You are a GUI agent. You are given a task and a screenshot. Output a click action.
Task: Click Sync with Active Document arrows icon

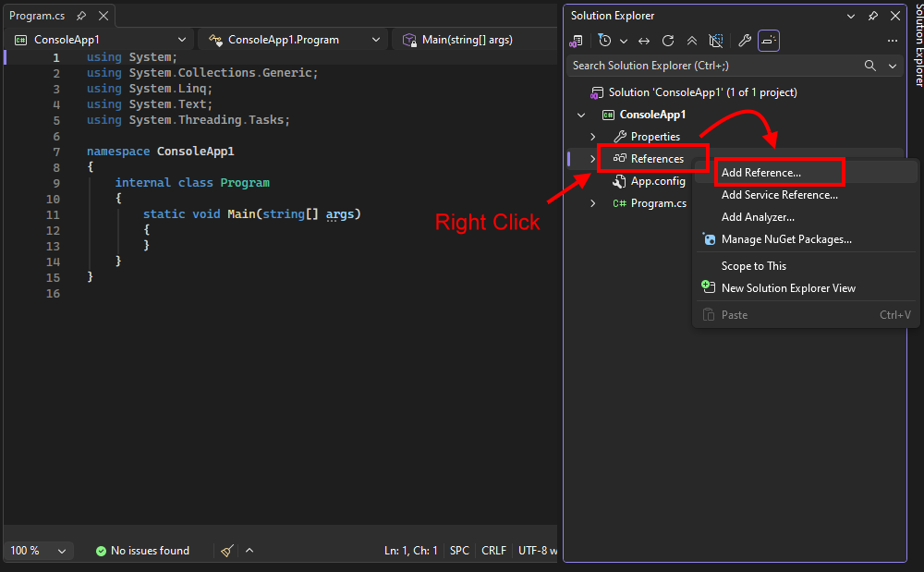644,41
